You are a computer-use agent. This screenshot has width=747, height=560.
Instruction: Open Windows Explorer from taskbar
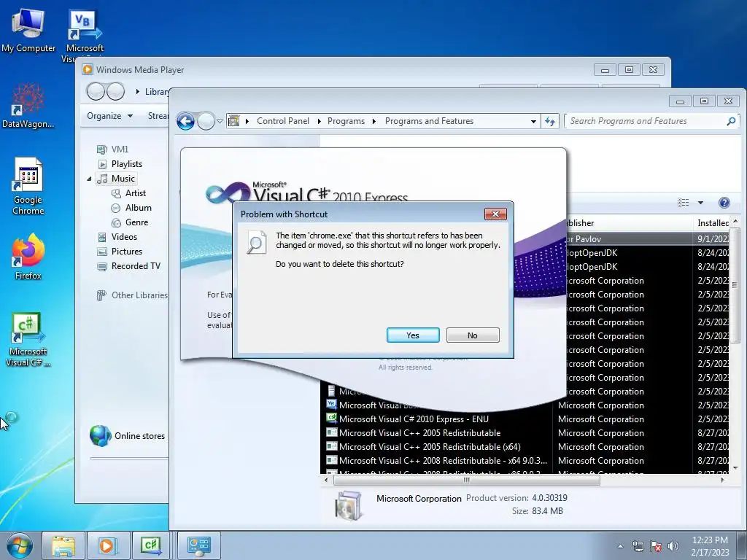(x=63, y=545)
